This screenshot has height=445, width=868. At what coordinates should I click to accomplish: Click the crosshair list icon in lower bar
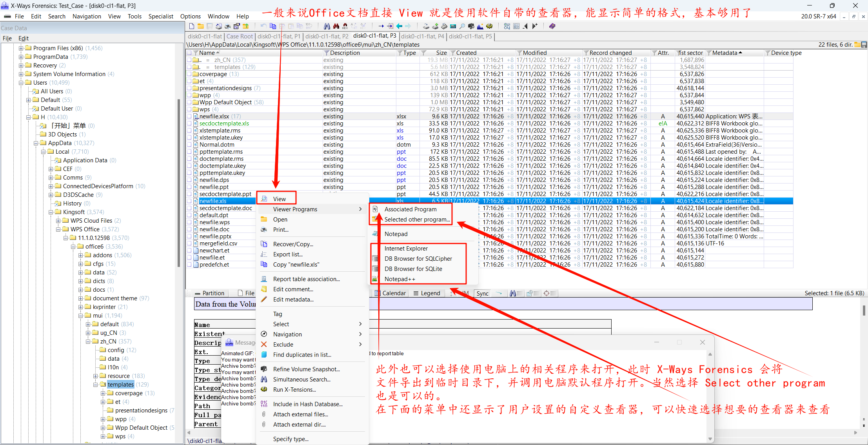[x=550, y=293]
